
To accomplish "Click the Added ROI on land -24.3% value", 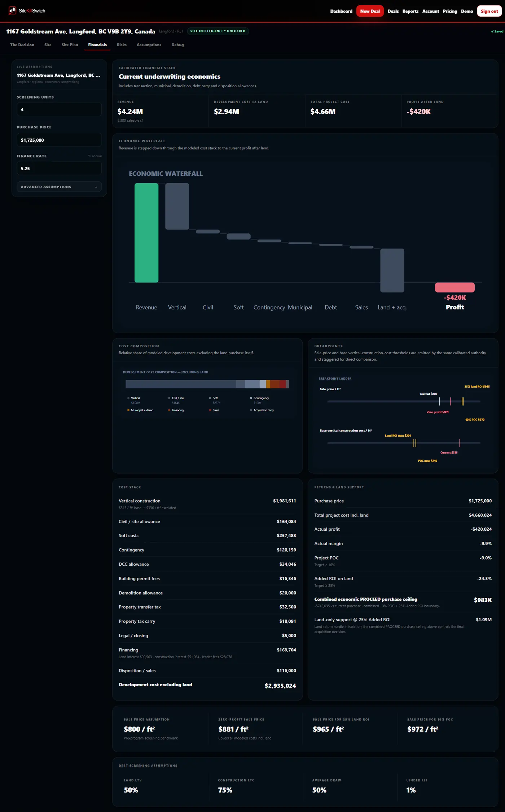I will tap(484, 579).
